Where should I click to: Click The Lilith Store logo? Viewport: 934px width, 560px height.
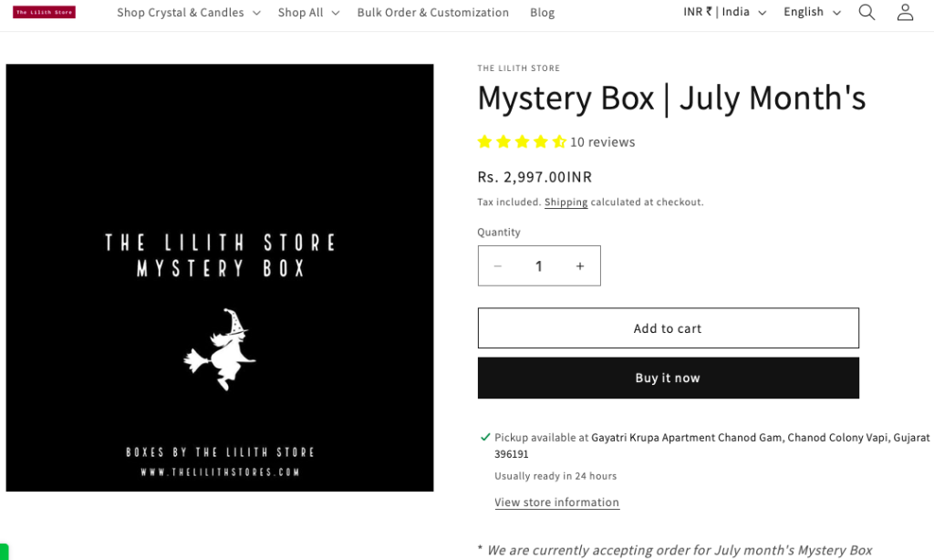pos(43,12)
